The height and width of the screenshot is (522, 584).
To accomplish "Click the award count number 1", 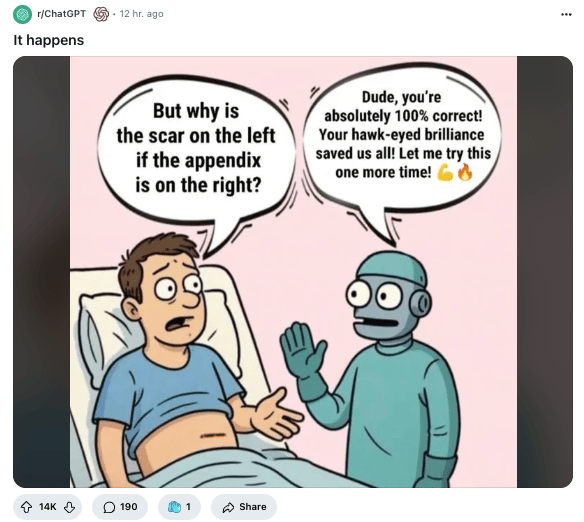I will [188, 507].
